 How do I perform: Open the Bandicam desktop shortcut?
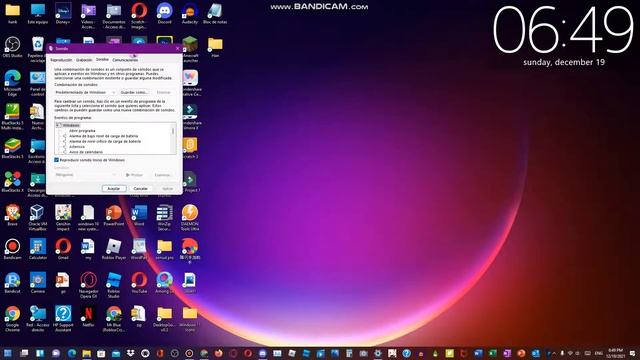tap(12, 249)
